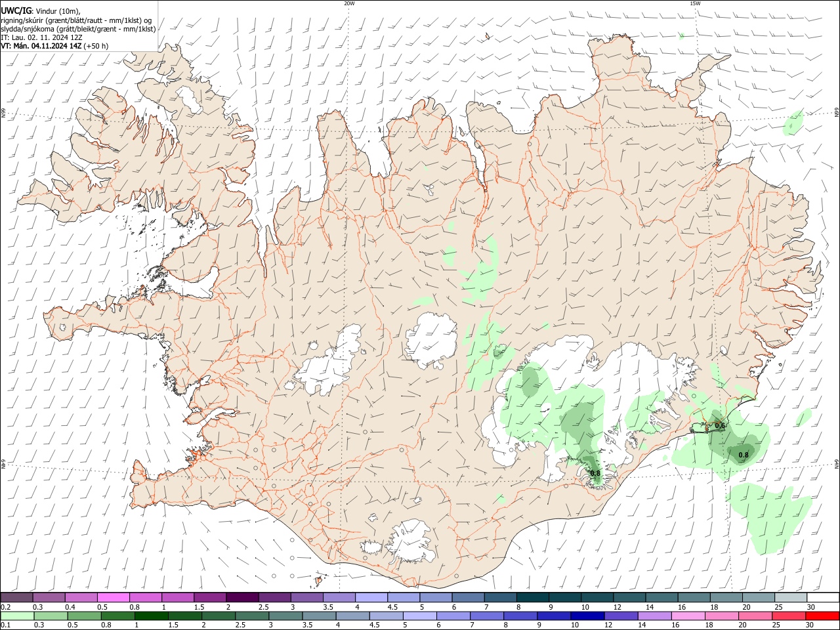
Task: Click the '2.5' label under the rain legend row
Action: [x=241, y=625]
